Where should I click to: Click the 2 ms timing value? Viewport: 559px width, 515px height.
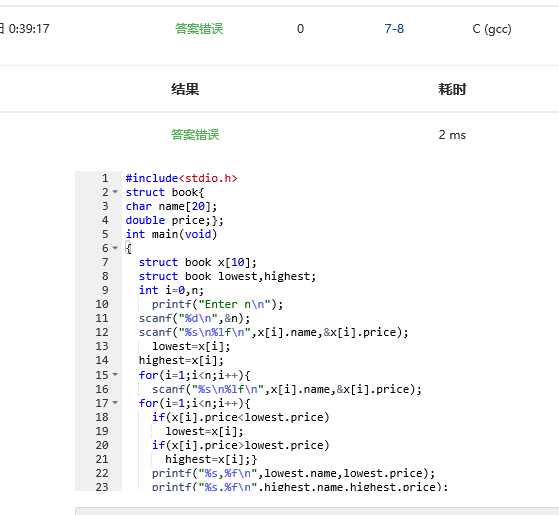coord(452,135)
